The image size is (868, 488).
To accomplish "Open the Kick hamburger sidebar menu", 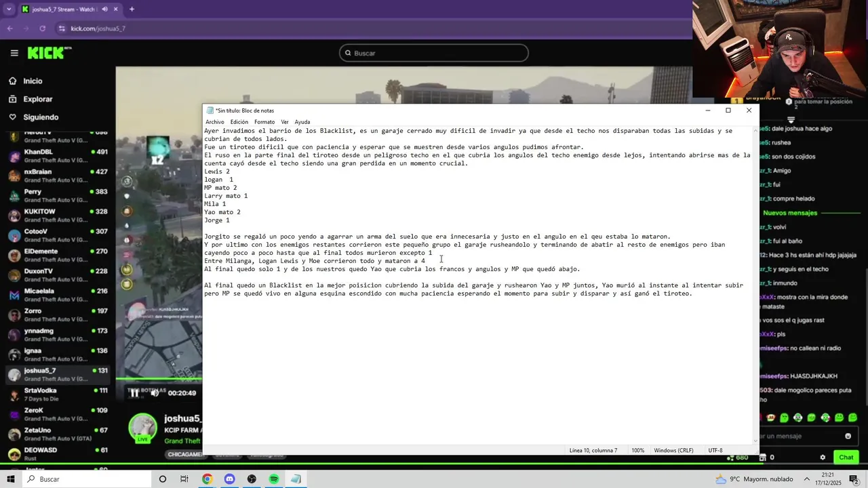I will pos(14,53).
